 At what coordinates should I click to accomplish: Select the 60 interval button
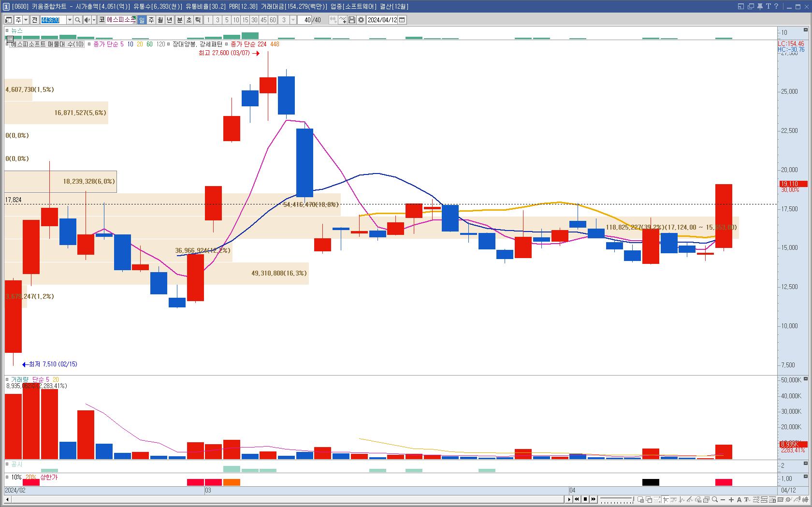(273, 20)
